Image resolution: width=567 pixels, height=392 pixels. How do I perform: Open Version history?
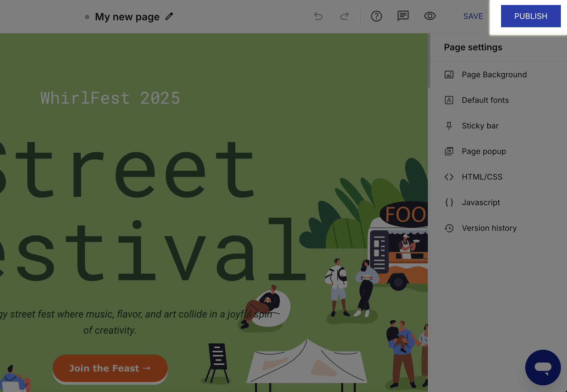[489, 228]
